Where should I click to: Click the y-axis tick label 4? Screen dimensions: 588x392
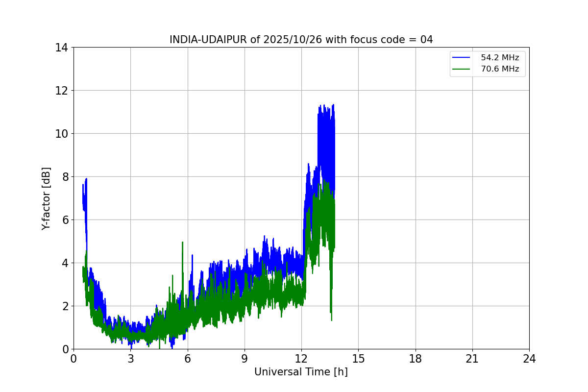click(x=64, y=263)
